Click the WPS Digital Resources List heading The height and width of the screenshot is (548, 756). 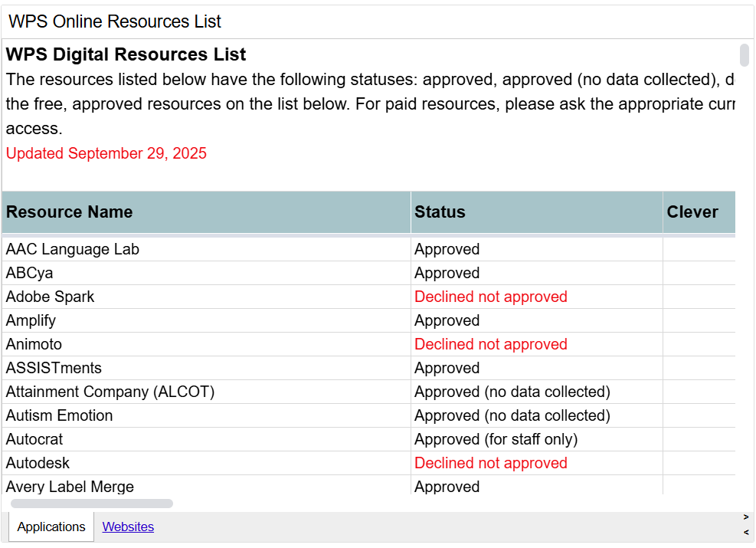[x=126, y=54]
